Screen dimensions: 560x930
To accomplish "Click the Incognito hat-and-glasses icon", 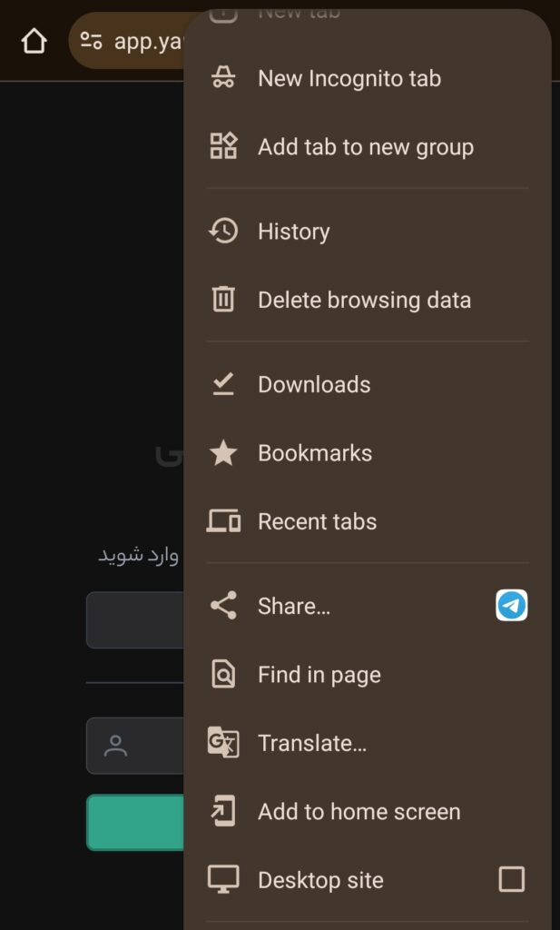I will click(x=223, y=78).
